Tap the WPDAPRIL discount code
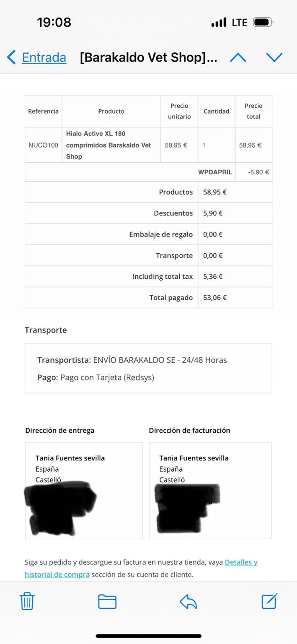Image resolution: width=297 pixels, height=644 pixels. pyautogui.click(x=215, y=172)
